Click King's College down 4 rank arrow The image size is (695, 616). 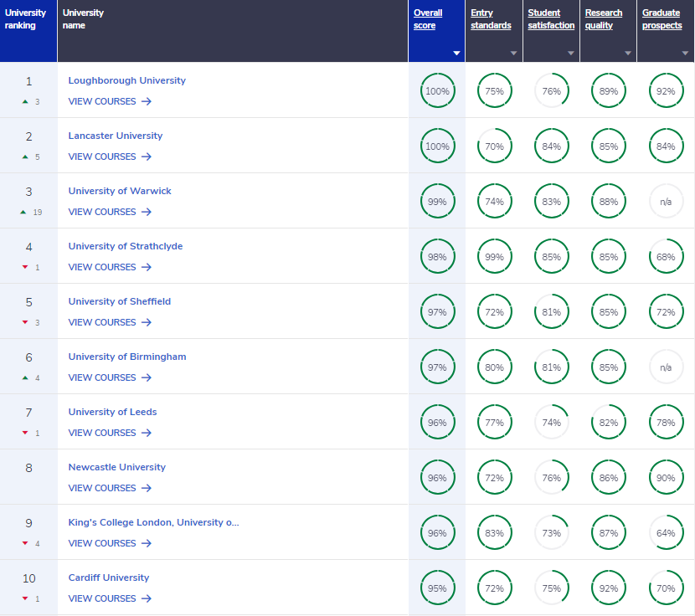25,543
